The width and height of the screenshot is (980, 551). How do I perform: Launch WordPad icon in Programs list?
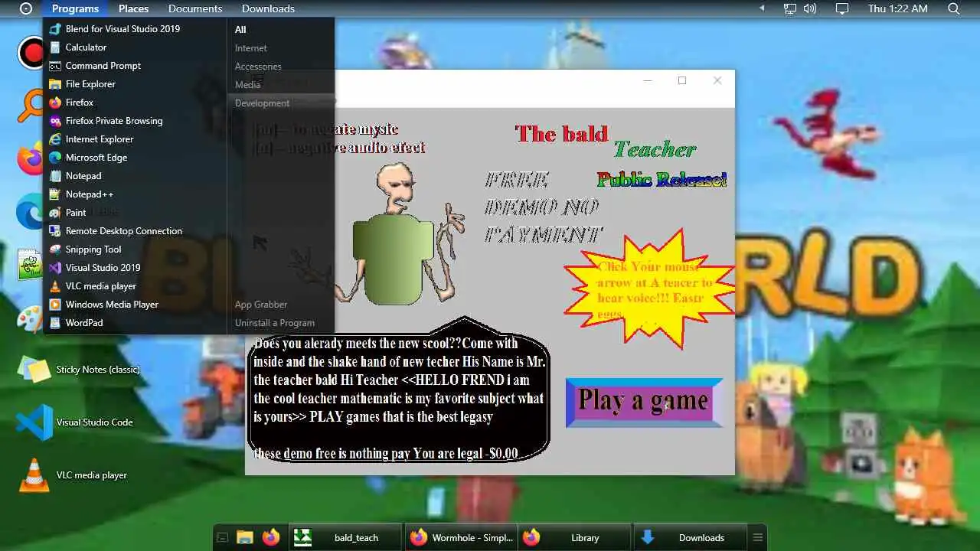[x=54, y=323]
